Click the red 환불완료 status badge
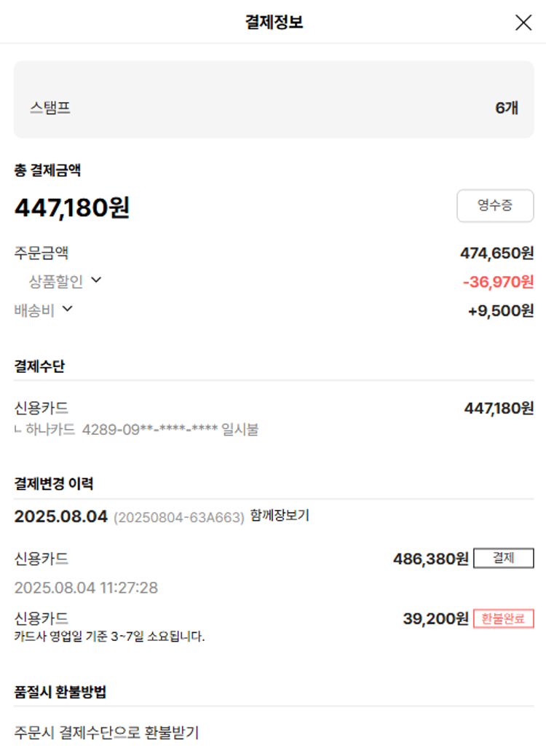The width and height of the screenshot is (546, 756). pos(503,619)
